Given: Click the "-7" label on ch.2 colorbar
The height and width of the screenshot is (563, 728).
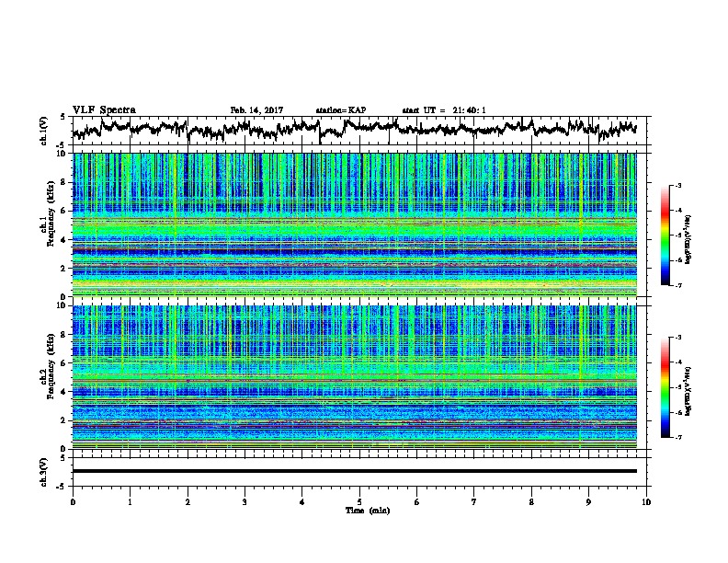Looking at the screenshot, I should click(x=677, y=438).
